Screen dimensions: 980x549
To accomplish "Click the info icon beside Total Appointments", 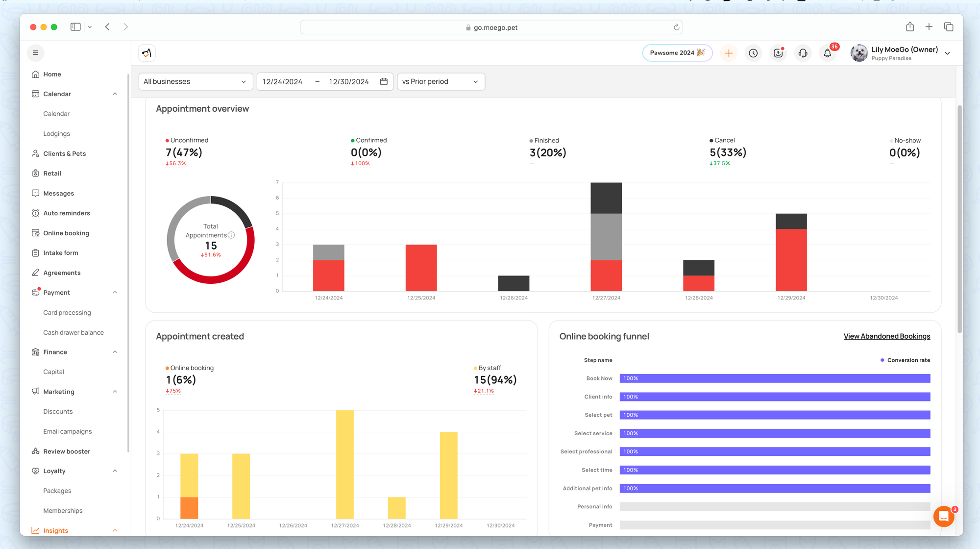I will coord(231,235).
